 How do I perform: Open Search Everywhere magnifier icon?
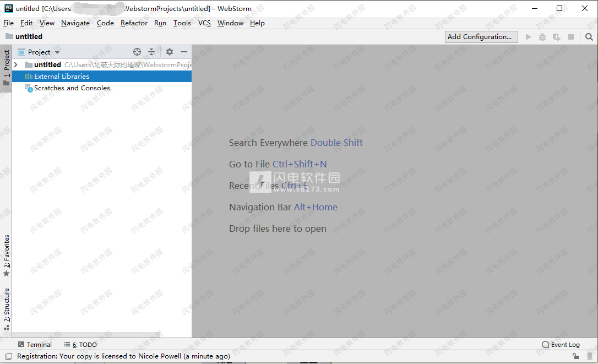pyautogui.click(x=589, y=37)
